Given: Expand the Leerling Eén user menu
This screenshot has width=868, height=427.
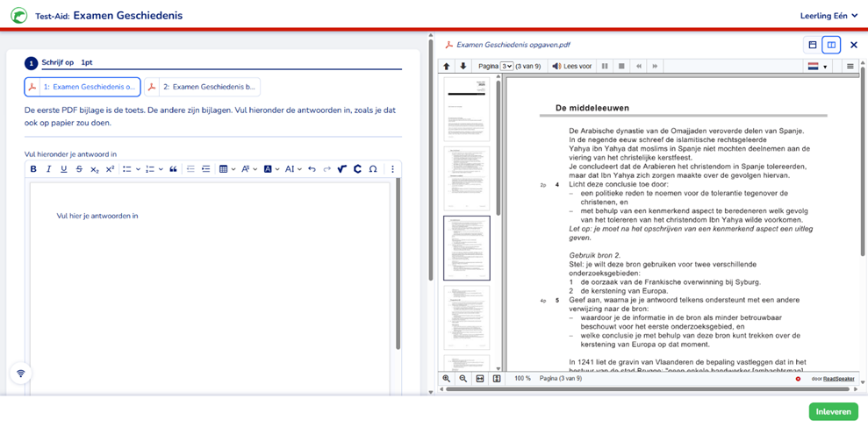Looking at the screenshot, I should (828, 16).
